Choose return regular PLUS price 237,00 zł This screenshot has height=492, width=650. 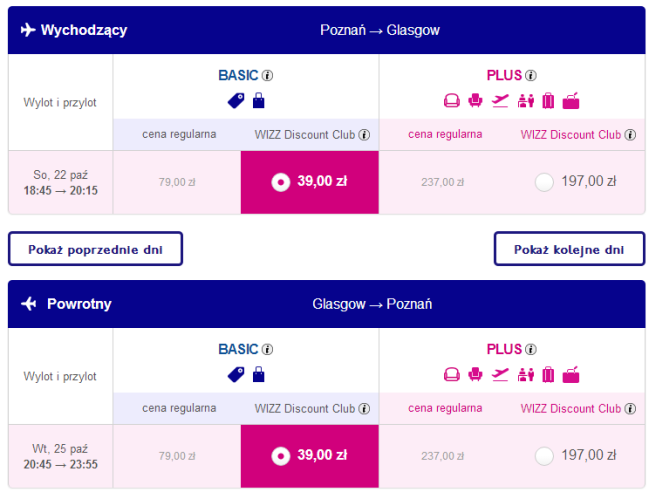[443, 456]
